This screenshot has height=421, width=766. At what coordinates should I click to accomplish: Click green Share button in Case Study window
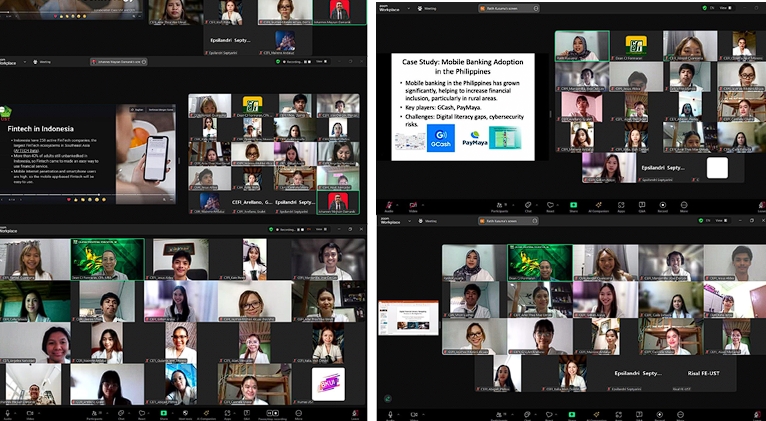(574, 205)
